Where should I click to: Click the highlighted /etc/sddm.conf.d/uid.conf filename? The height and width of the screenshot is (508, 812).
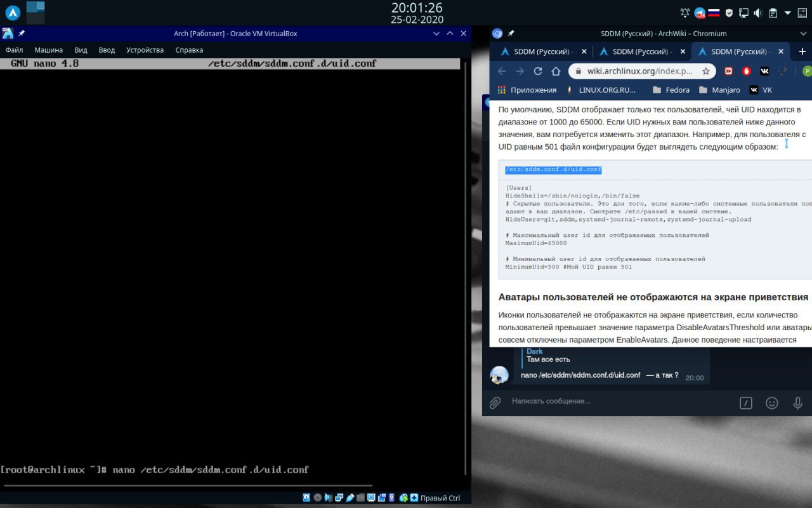click(x=553, y=170)
